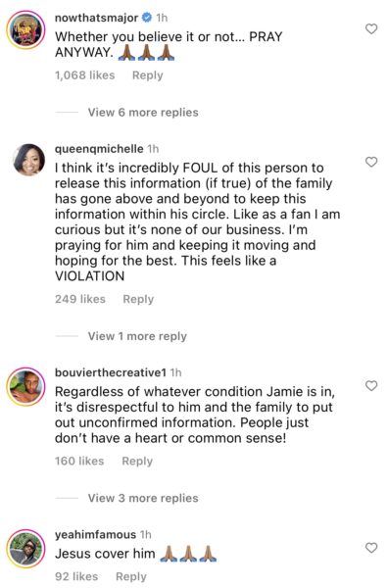Like the yeahimfamous comment heart
The height and width of the screenshot is (588, 388).
click(x=371, y=548)
